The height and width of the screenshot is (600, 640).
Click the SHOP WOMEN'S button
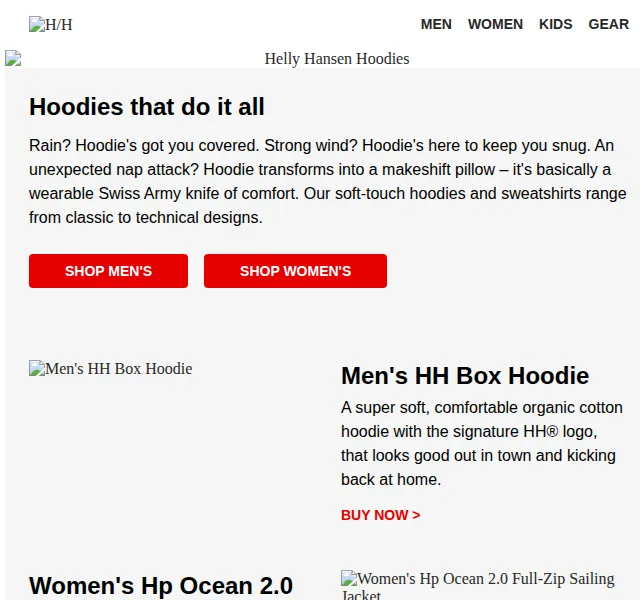pyautogui.click(x=295, y=271)
